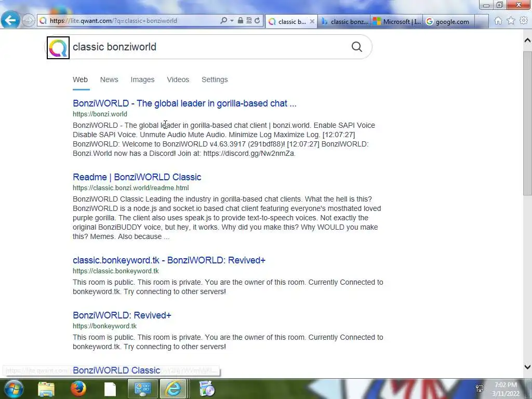Restore down the browser window
The height and width of the screenshot is (399, 532).
tap(499, 5)
